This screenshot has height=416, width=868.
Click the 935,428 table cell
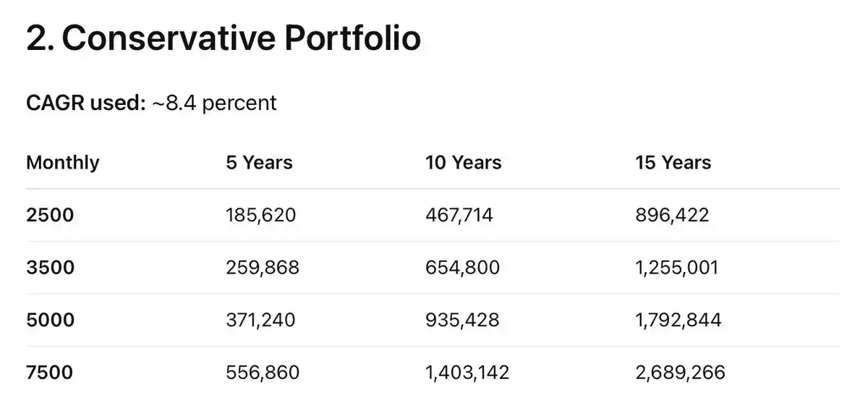pos(462,320)
